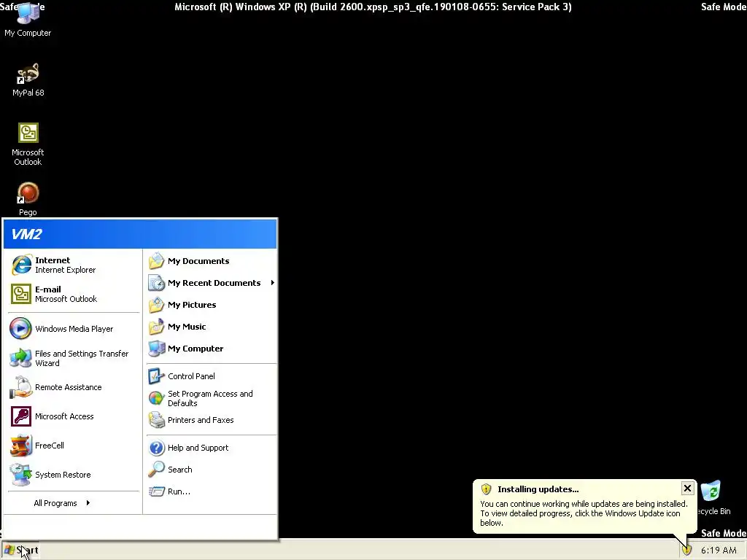Select Help and Support text entry

click(x=198, y=448)
